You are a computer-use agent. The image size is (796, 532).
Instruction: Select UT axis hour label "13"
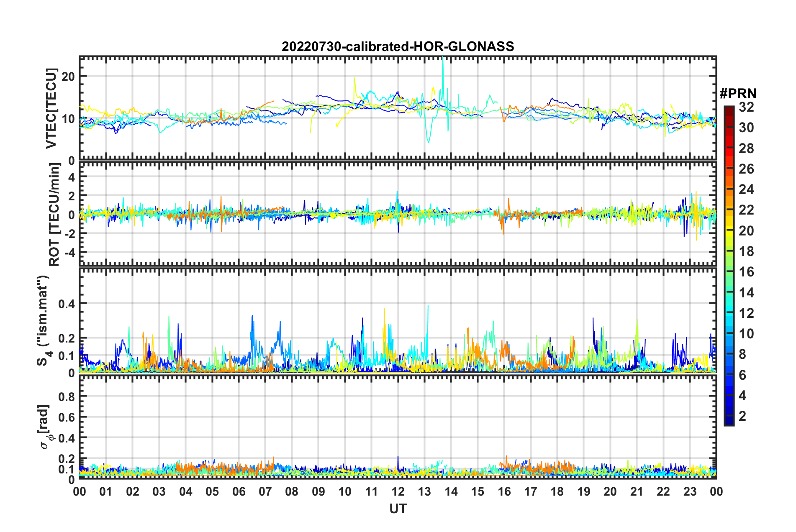[x=424, y=491]
